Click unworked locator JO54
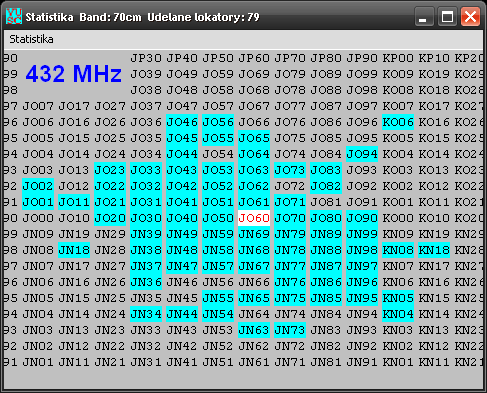 click(218, 154)
